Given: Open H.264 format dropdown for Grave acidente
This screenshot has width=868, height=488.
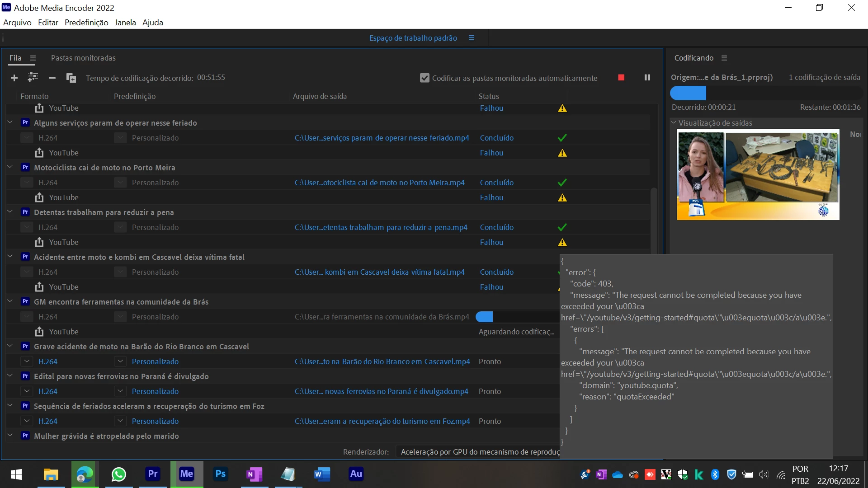Looking at the screenshot, I should tap(27, 361).
